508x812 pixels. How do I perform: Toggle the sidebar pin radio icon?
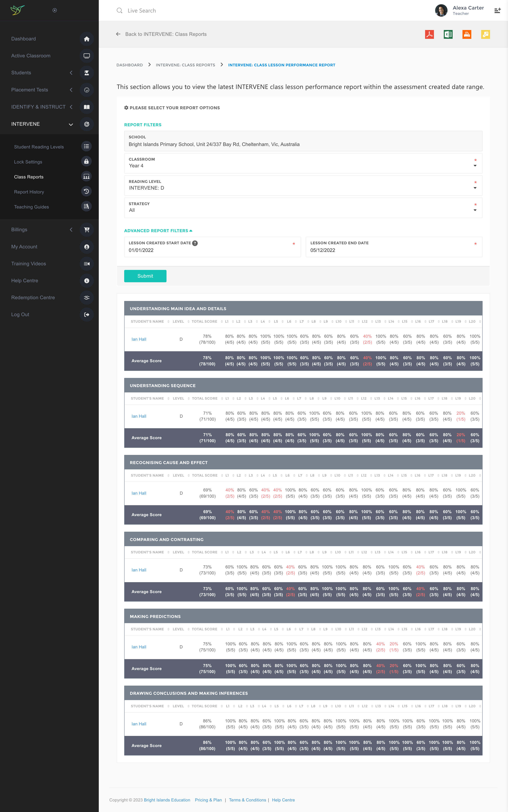tap(55, 10)
